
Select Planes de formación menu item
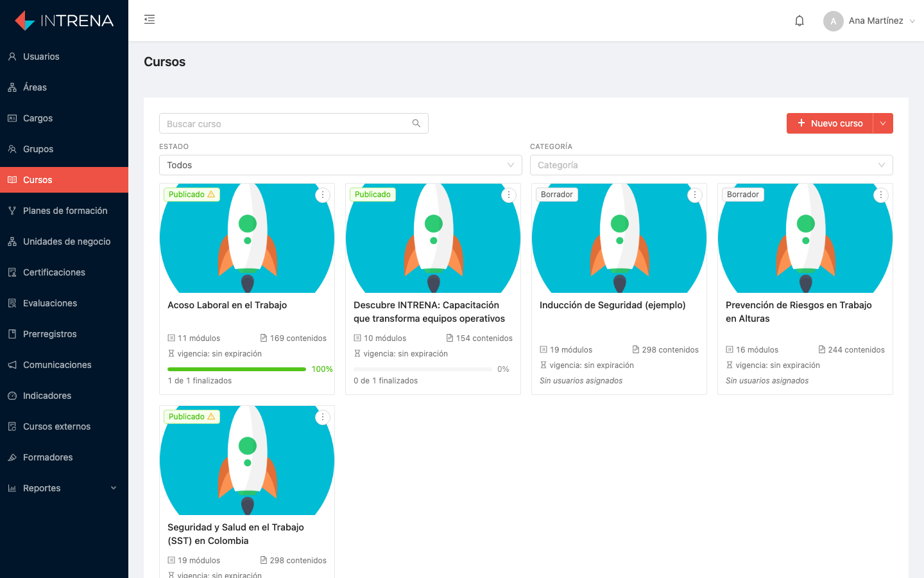pos(64,211)
